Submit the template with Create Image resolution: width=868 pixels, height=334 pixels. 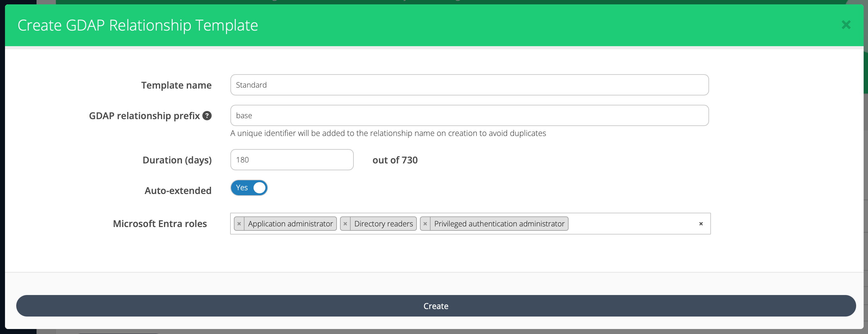point(435,306)
